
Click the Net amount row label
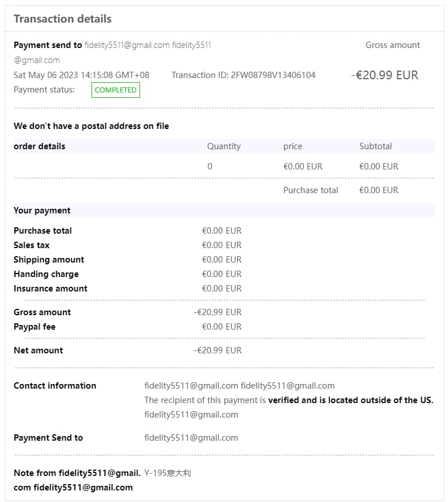38,350
